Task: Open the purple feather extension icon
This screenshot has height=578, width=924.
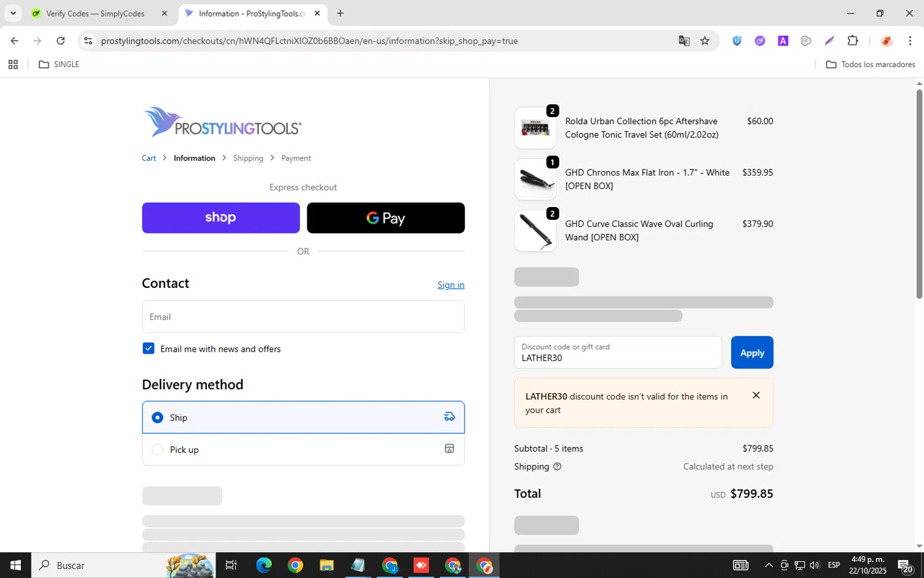Action: coord(829,41)
